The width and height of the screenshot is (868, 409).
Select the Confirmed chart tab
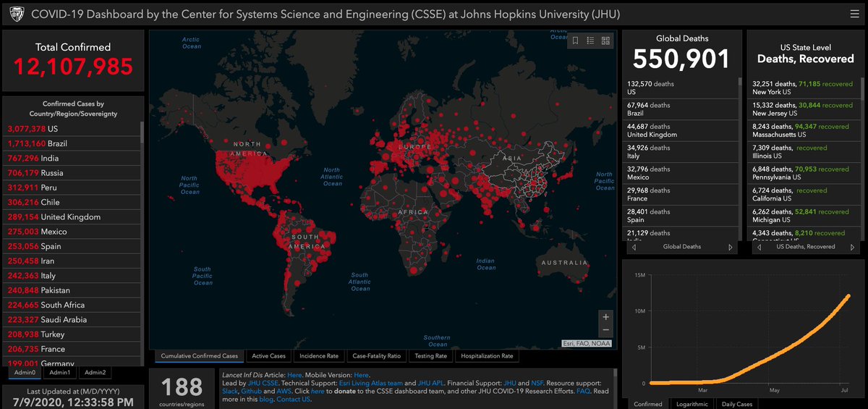(648, 404)
